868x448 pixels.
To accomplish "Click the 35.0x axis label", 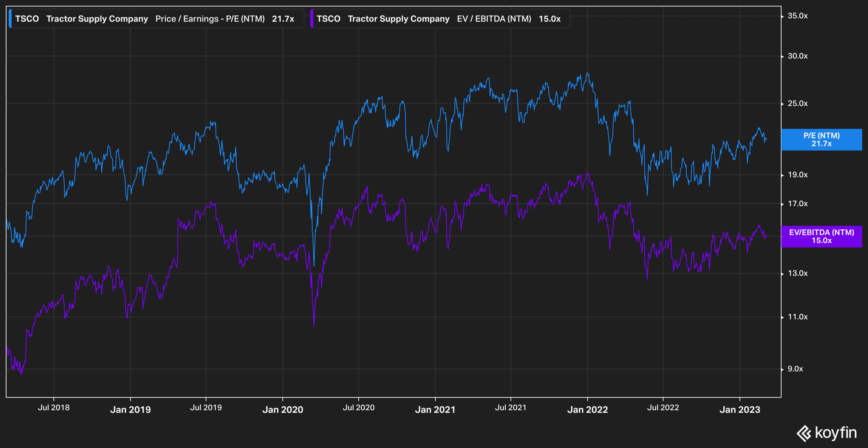I will point(798,16).
